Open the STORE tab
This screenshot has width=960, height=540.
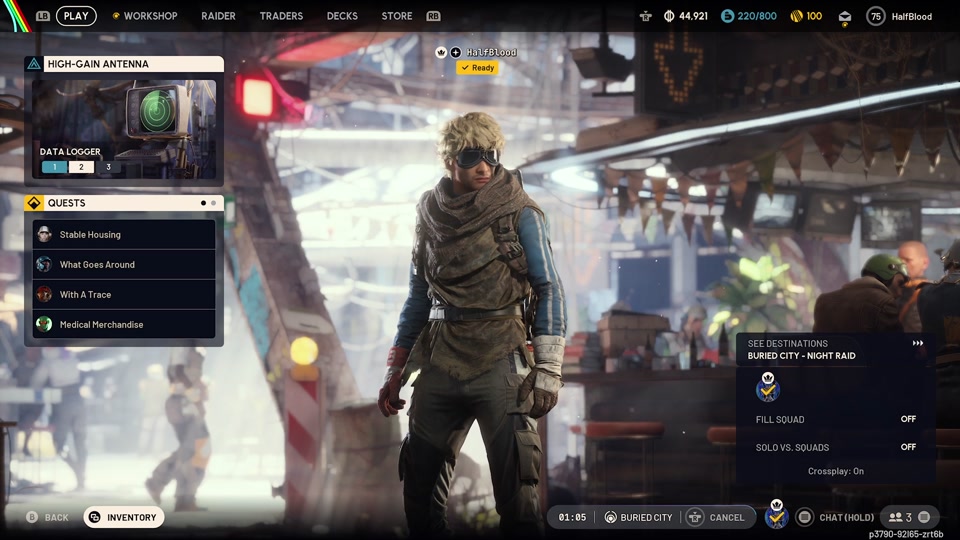coord(397,16)
